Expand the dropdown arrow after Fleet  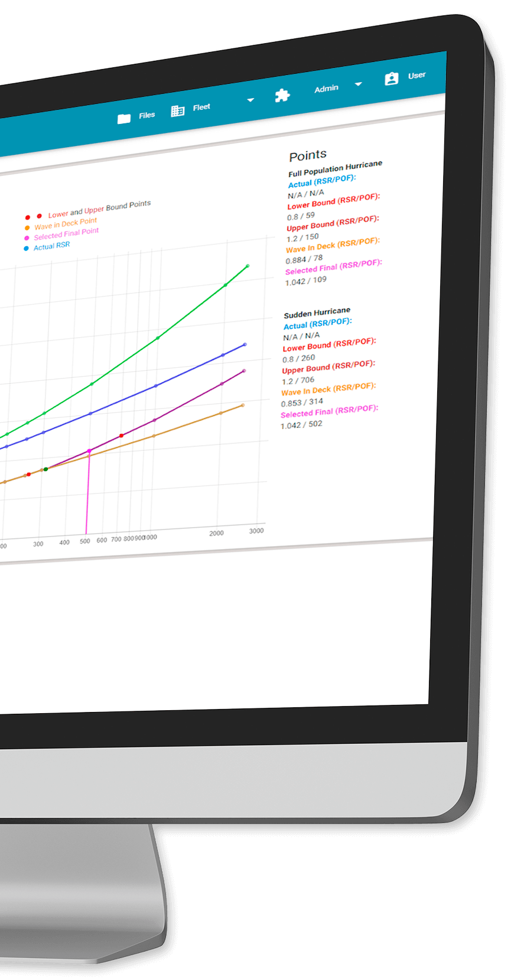[x=251, y=100]
